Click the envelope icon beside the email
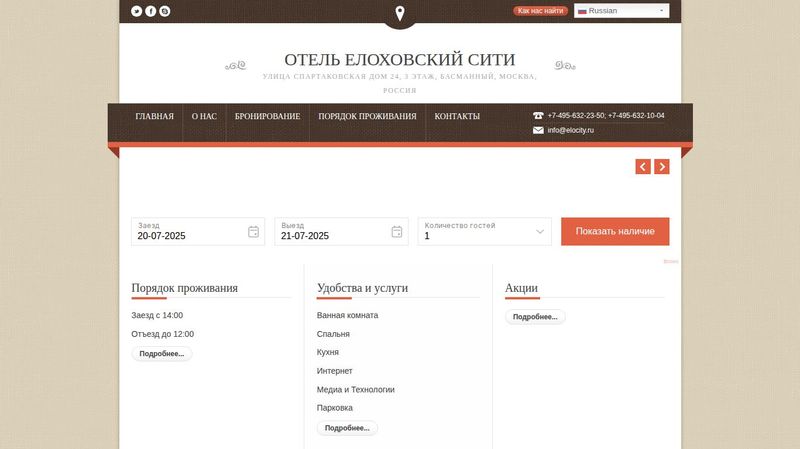 pos(538,130)
